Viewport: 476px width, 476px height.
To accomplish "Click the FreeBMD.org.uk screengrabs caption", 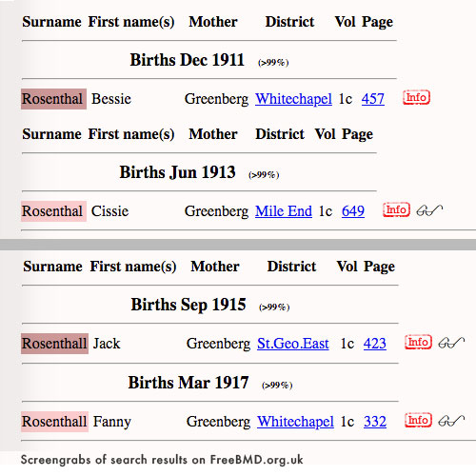I will pos(162,460).
